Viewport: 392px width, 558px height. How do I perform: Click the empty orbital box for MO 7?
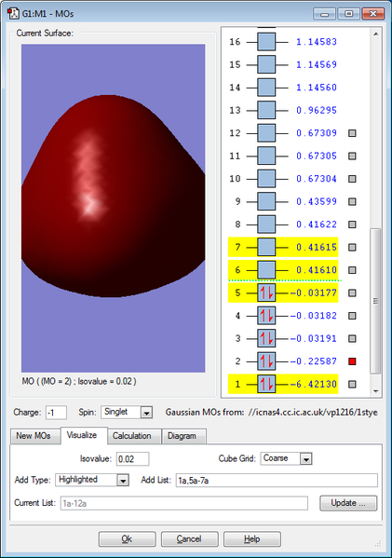(266, 247)
